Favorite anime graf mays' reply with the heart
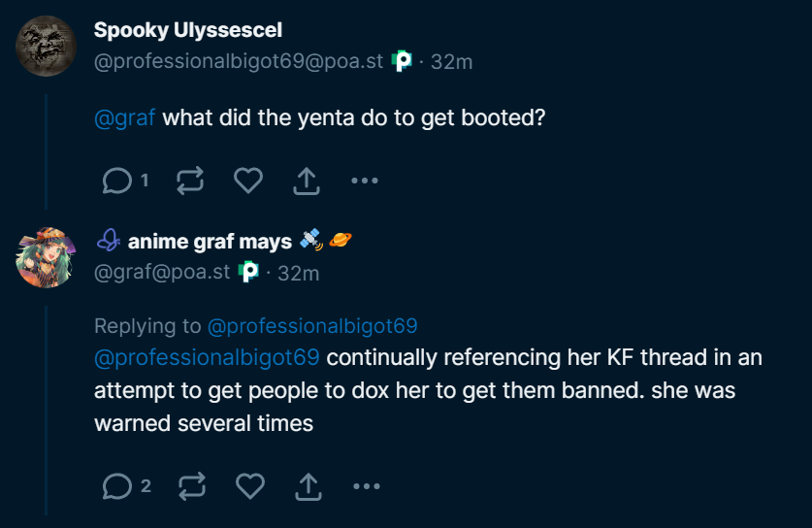 tap(250, 485)
